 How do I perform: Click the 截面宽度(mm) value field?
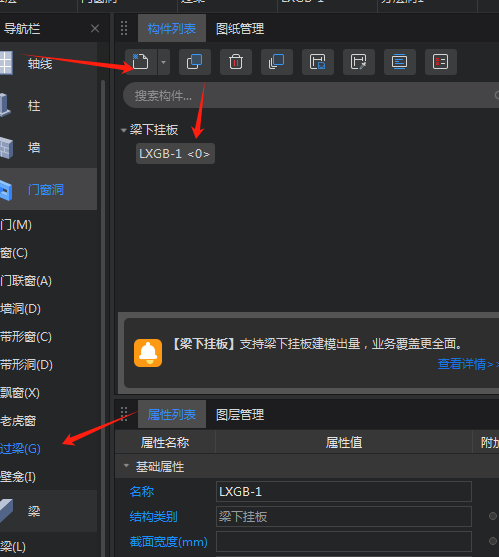pos(343,542)
